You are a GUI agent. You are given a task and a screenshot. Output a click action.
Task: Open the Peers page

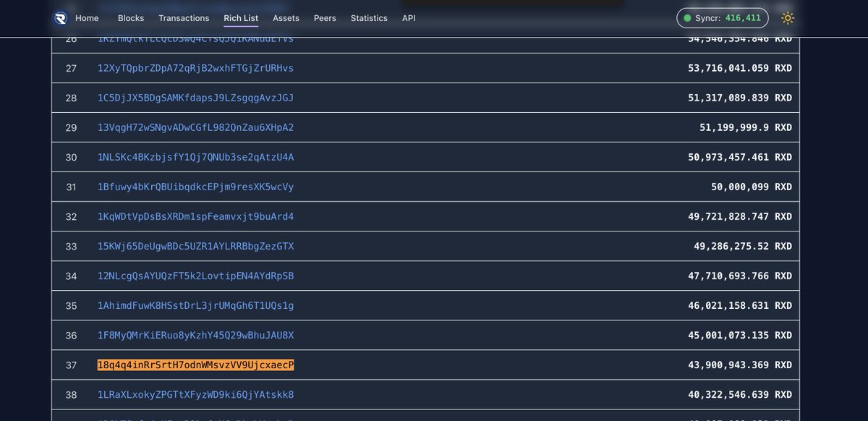pos(325,18)
